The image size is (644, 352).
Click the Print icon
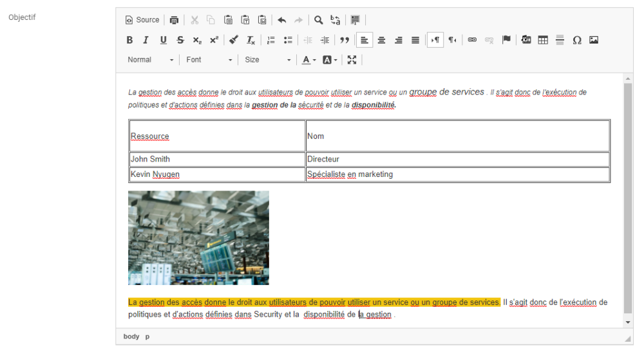coord(174,20)
